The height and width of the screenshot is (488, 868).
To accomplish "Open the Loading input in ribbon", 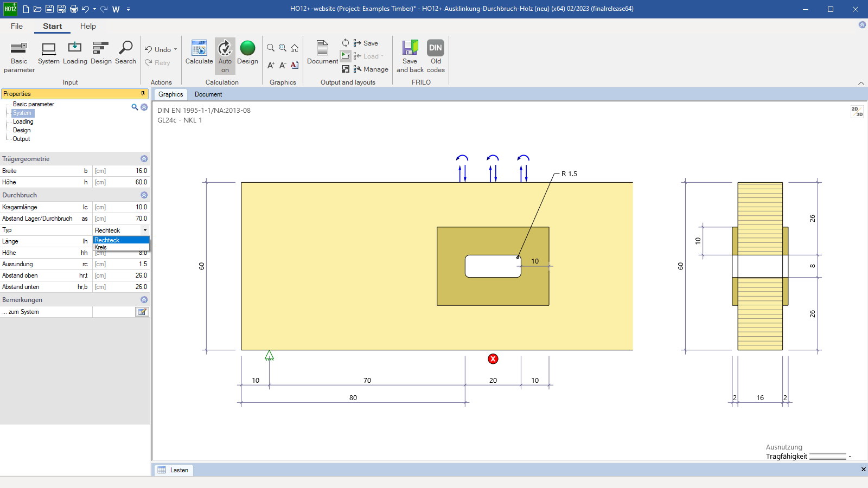I will click(75, 53).
